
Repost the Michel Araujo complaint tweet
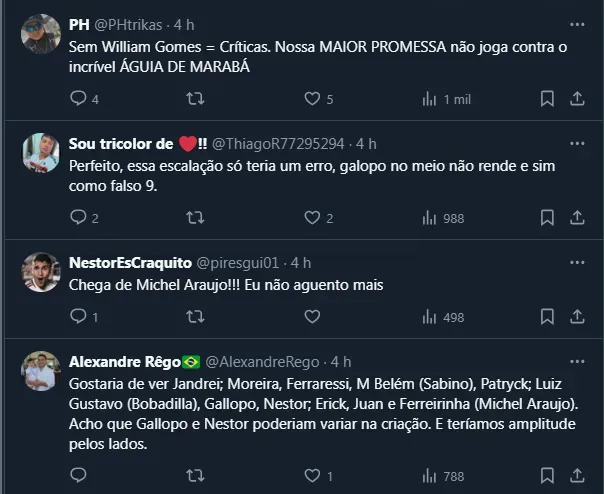(x=196, y=317)
